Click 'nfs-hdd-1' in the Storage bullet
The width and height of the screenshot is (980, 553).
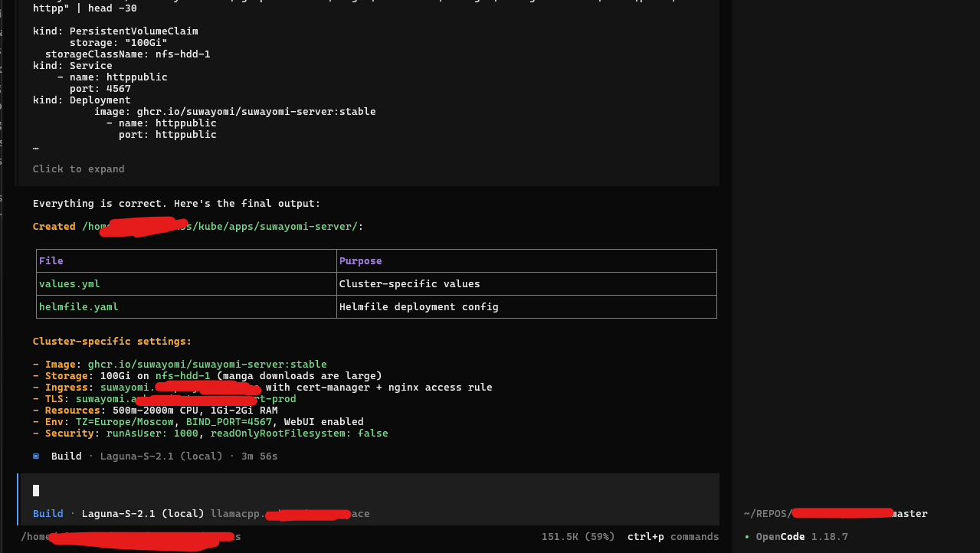[x=182, y=376]
